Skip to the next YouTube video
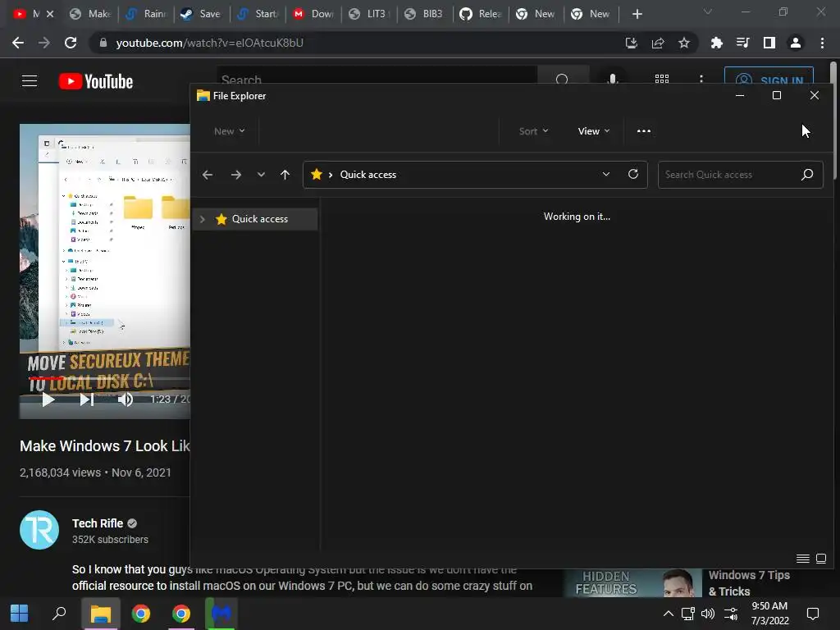 [x=87, y=399]
